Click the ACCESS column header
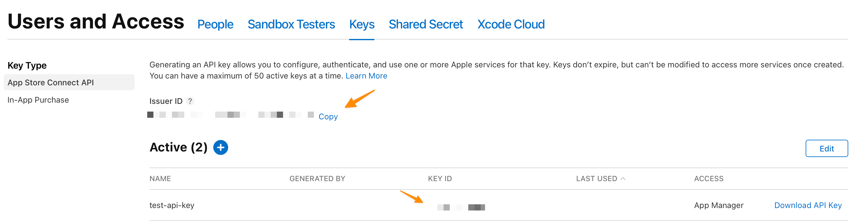Viewport: 868px width, 221px height. 709,178
